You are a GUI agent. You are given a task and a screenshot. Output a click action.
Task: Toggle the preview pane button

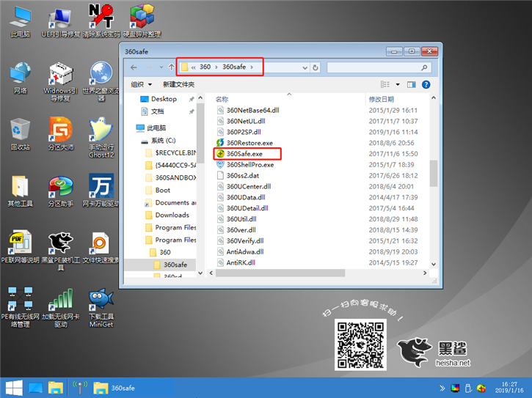coord(412,84)
